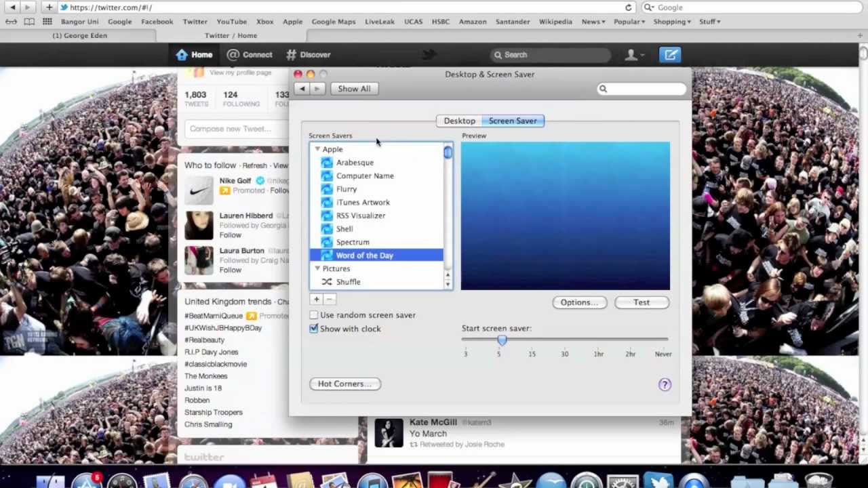Screen dimensions: 868x488
Task: Open #Realbeauty trend
Action: point(204,340)
